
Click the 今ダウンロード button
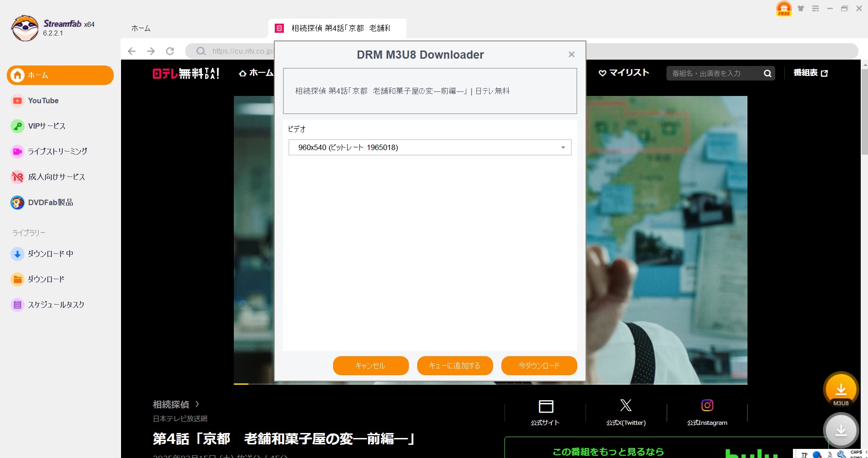[539, 366]
